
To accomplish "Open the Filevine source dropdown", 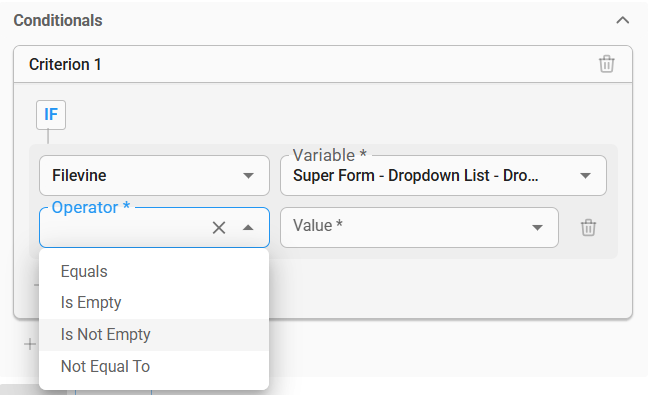I will [x=154, y=175].
